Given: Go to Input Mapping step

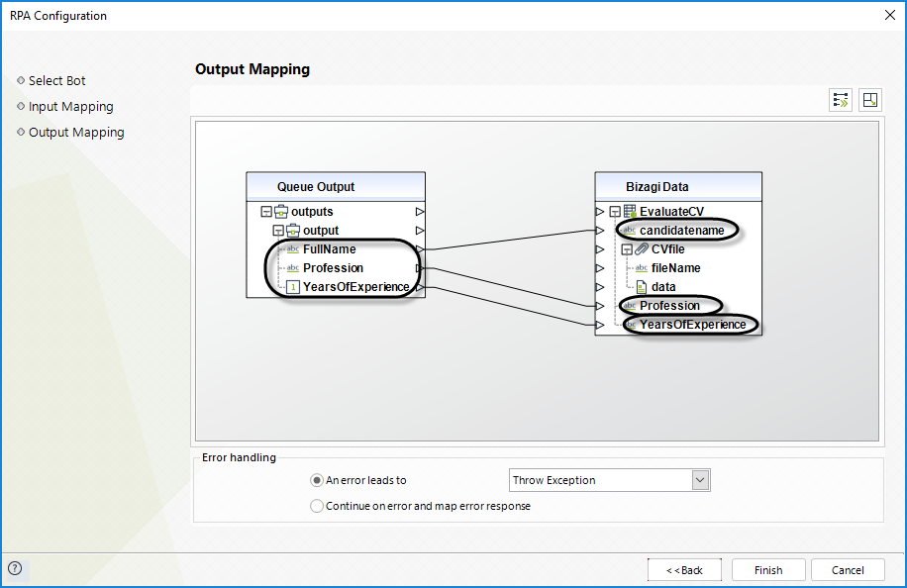Looking at the screenshot, I should click(x=70, y=106).
